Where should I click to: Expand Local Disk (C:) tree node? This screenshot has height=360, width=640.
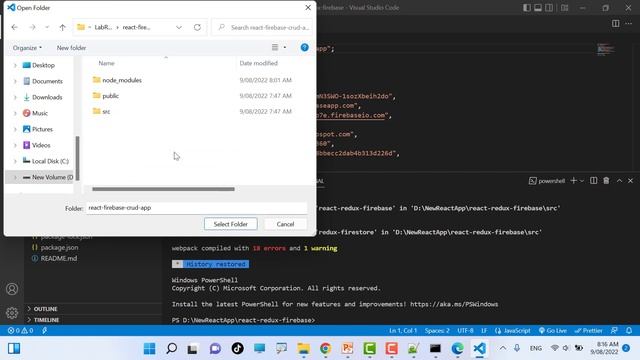pyautogui.click(x=15, y=161)
